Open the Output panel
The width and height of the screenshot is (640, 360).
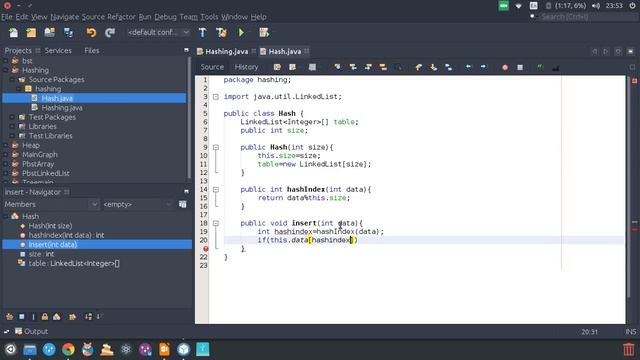[x=31, y=331]
